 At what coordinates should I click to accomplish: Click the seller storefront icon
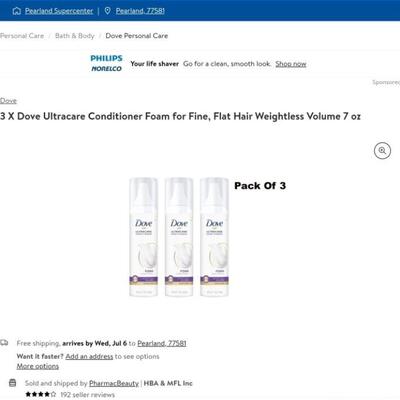(12, 383)
